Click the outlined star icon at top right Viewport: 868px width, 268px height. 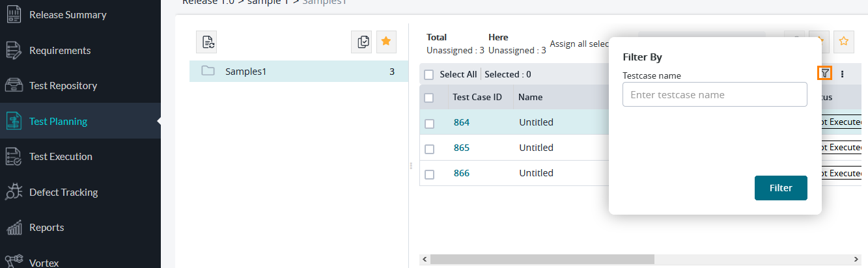[x=844, y=42]
